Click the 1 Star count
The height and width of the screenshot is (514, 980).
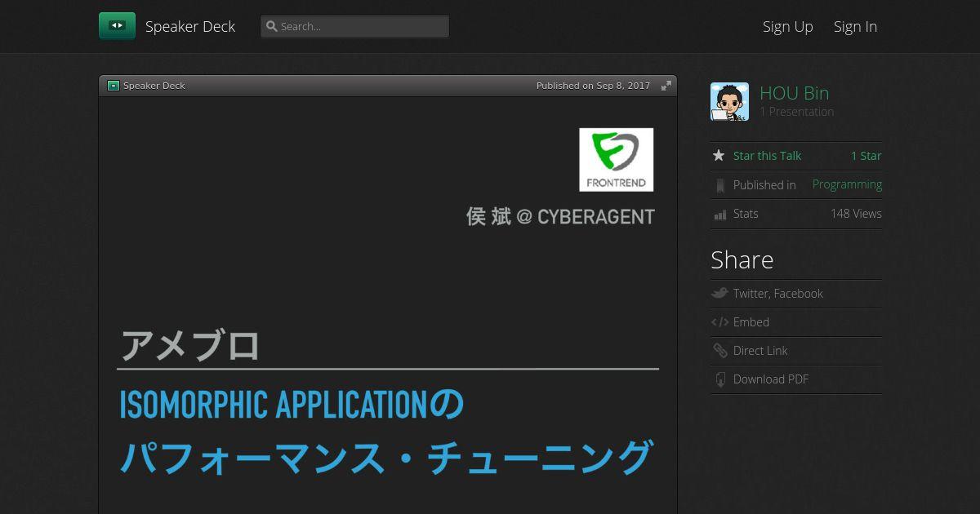click(866, 156)
